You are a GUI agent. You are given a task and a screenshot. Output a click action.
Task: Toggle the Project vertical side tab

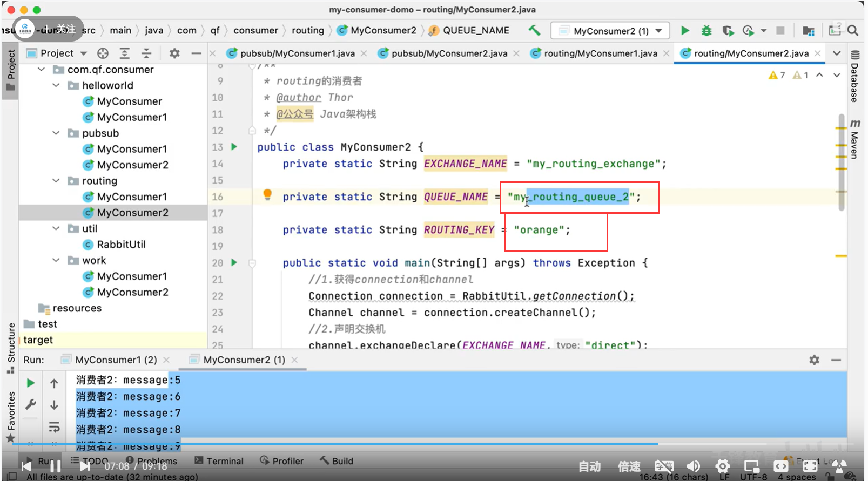tap(10, 71)
